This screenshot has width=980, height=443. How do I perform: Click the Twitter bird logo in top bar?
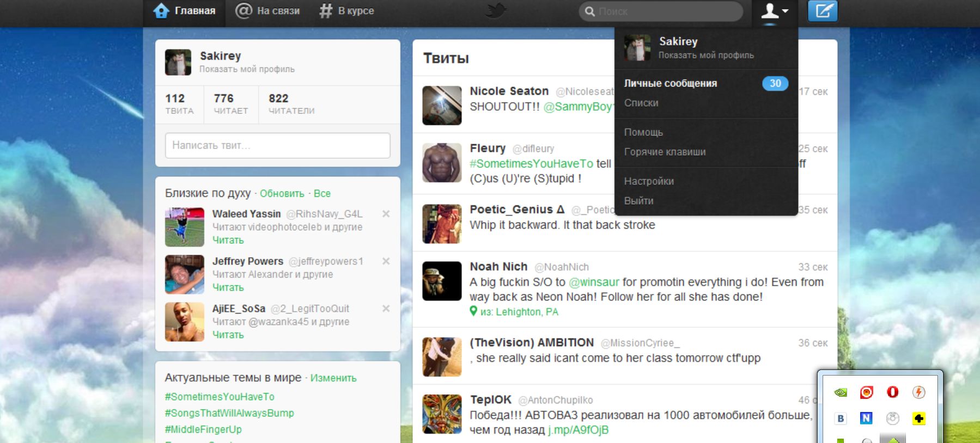pyautogui.click(x=495, y=11)
